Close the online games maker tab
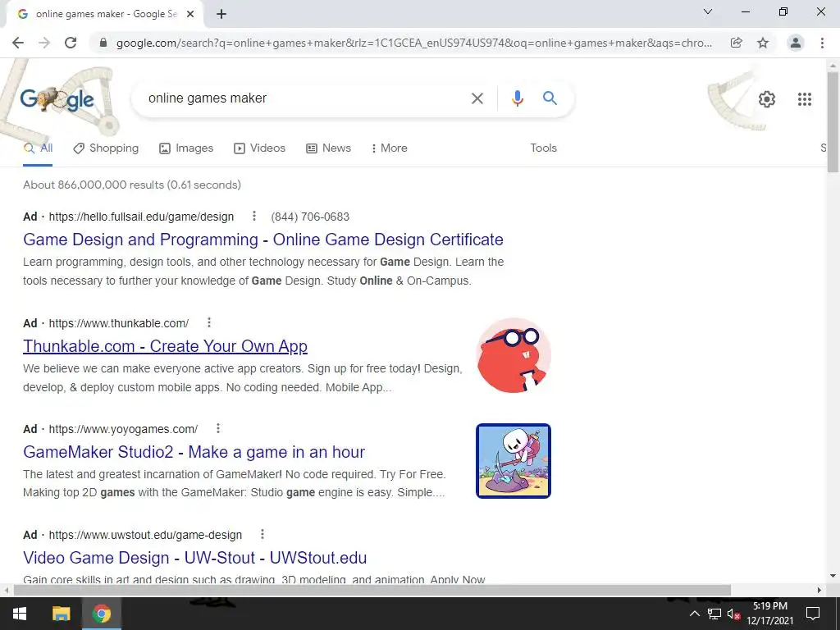This screenshot has width=840, height=630. point(190,15)
